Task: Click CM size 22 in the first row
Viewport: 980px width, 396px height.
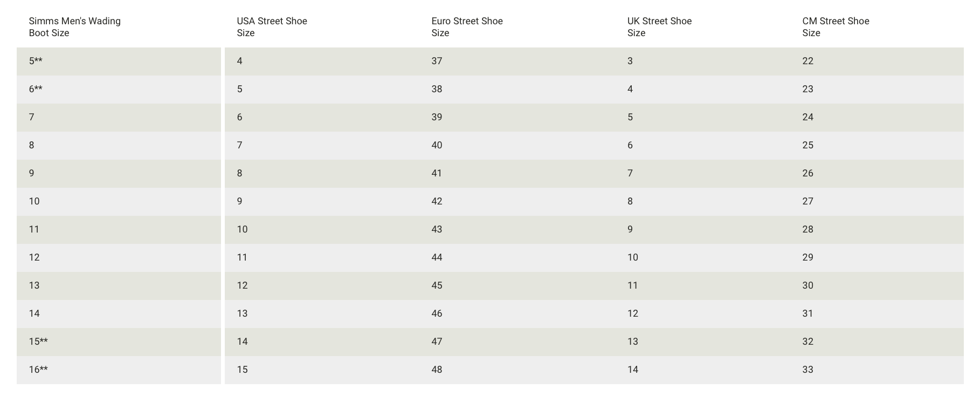Action: (x=808, y=61)
